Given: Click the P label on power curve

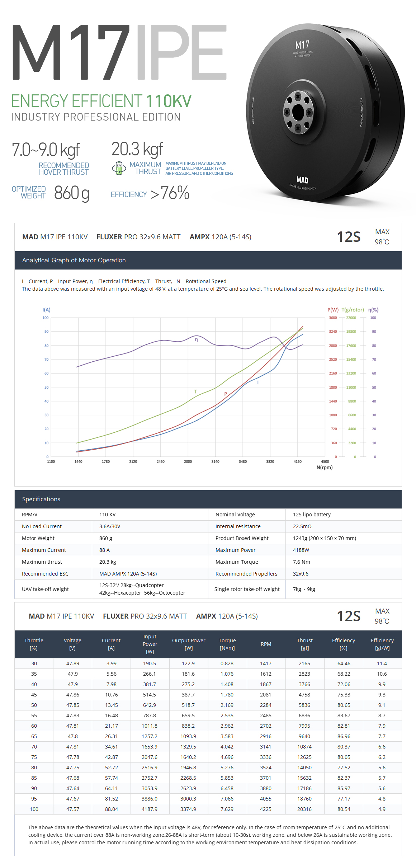Looking at the screenshot, I should (x=226, y=394).
